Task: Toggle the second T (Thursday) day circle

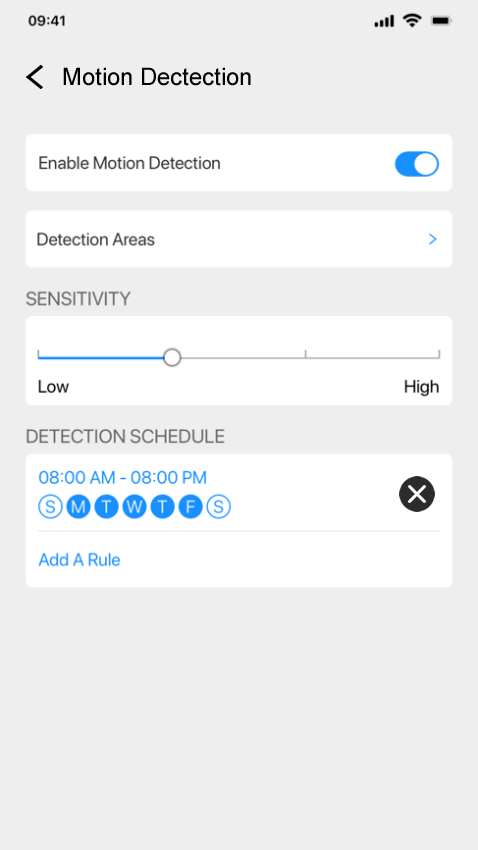Action: coord(162,507)
